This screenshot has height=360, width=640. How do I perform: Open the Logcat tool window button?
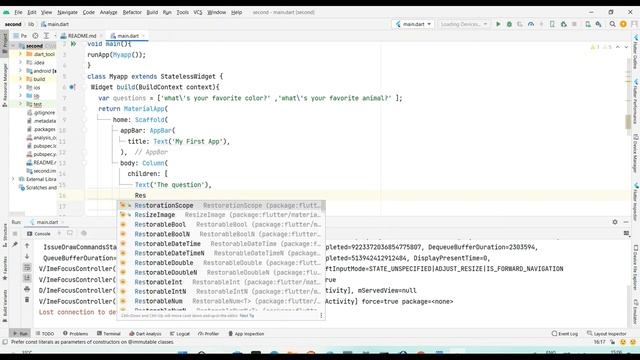[x=180, y=333]
